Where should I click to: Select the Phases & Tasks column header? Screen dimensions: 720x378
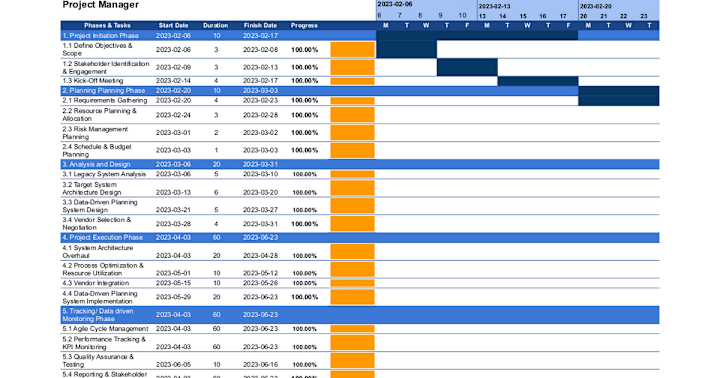tap(107, 26)
